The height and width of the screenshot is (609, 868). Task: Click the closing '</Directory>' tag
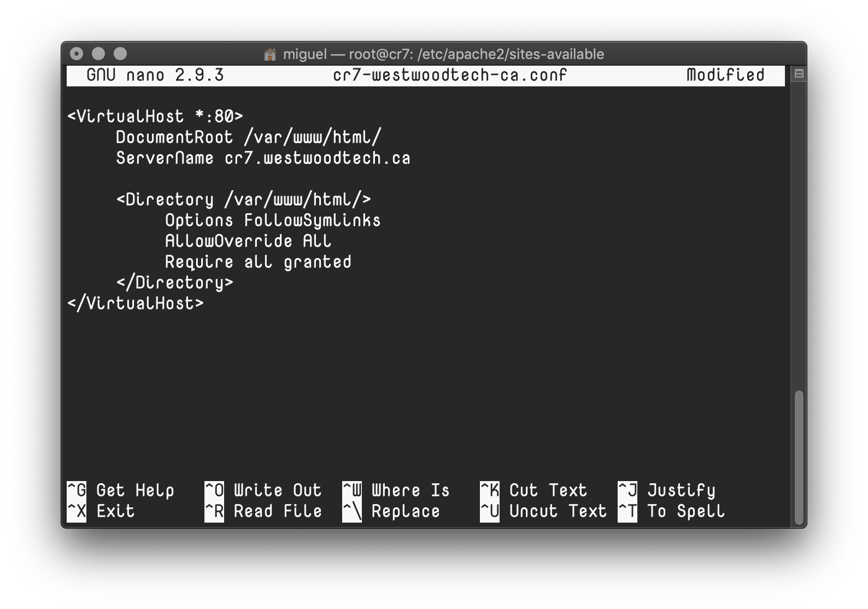(175, 283)
